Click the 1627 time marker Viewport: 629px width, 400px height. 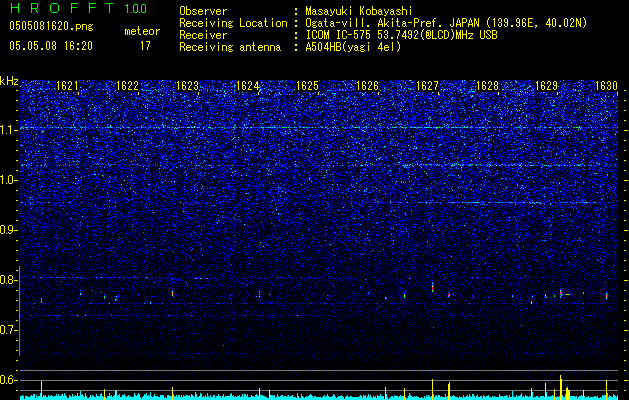click(x=427, y=86)
